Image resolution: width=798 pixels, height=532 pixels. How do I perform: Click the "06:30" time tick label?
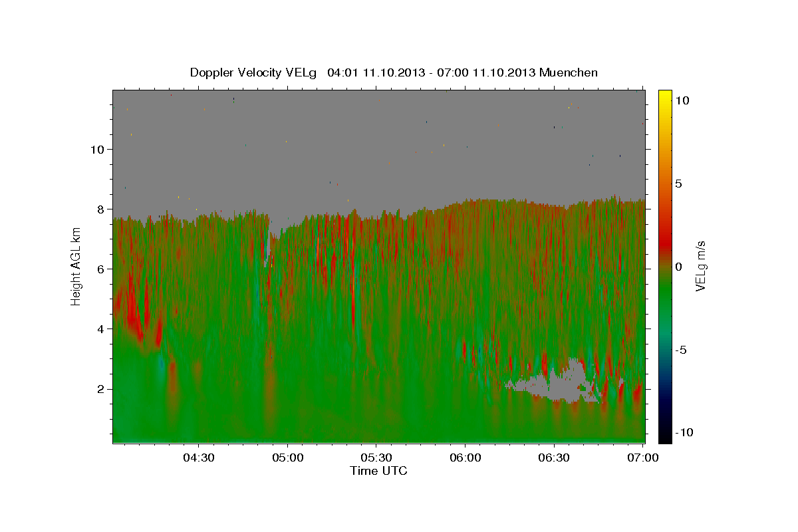555,458
